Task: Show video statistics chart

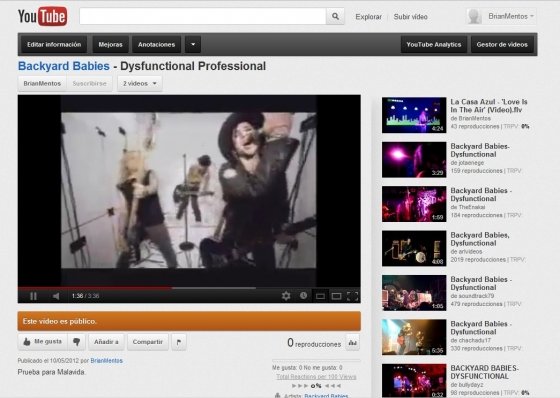Action: (x=352, y=342)
